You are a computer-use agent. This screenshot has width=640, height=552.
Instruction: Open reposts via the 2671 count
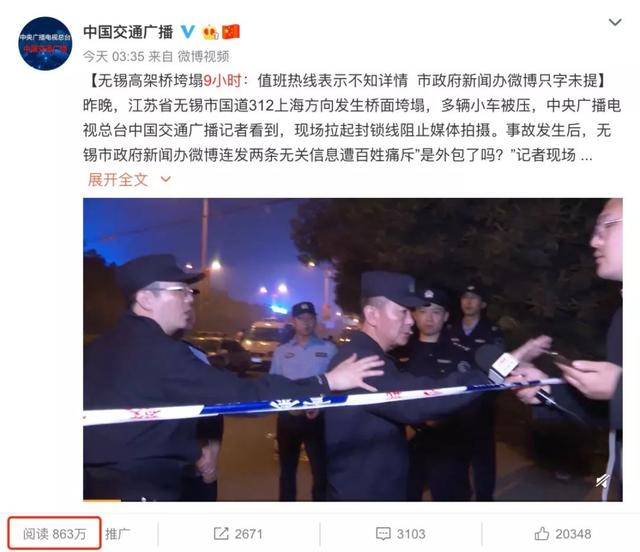click(x=249, y=534)
